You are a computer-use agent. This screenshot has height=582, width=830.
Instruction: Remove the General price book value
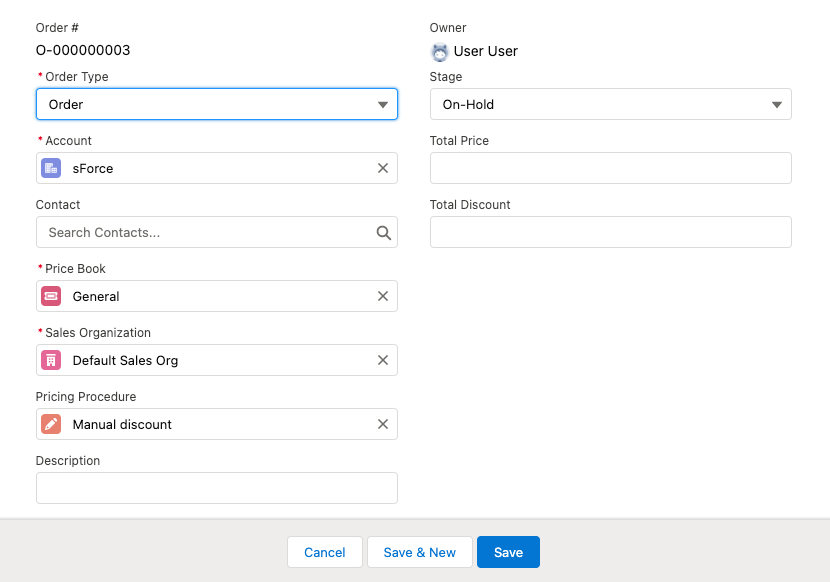tap(382, 296)
